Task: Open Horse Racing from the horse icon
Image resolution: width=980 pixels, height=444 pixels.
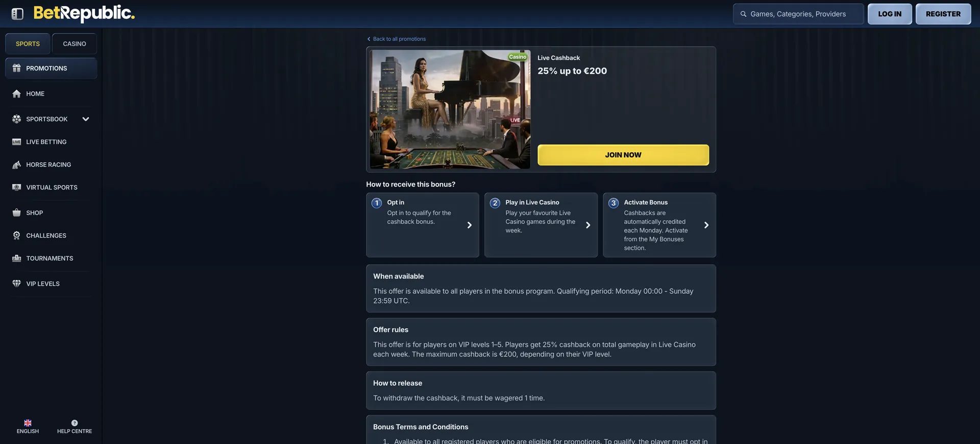Action: (x=17, y=165)
